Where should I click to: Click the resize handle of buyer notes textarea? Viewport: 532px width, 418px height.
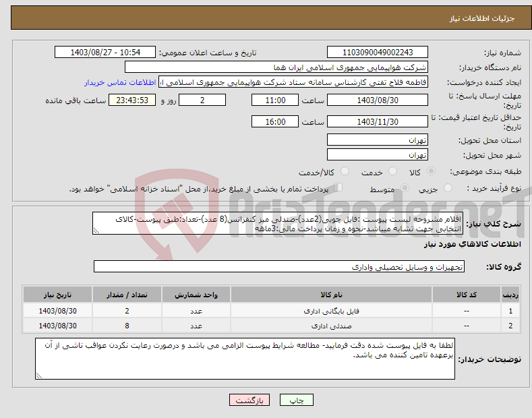[39, 376]
